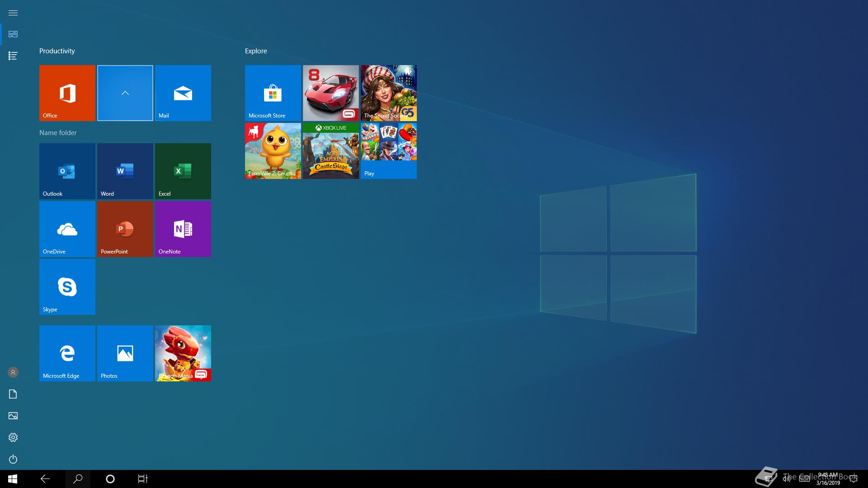This screenshot has height=488, width=868.
Task: Open the Office tile
Action: (67, 93)
